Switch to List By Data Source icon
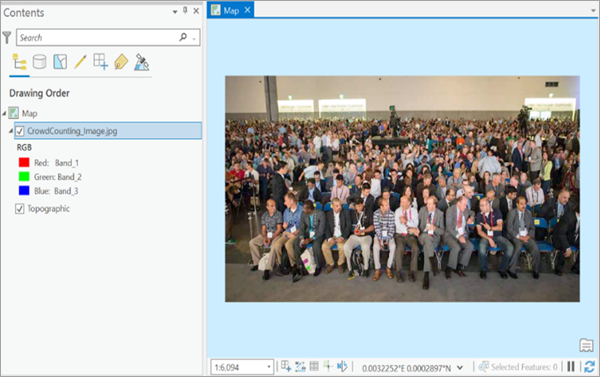Viewport: 600px width, 377px height. point(39,62)
